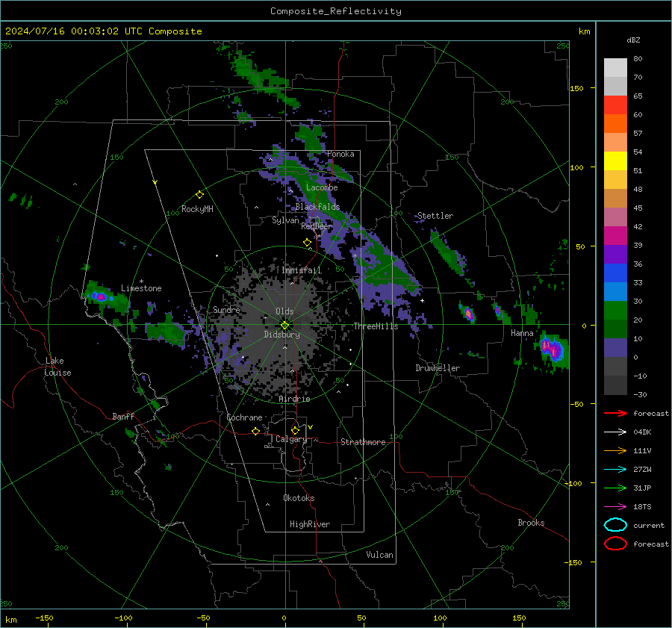Click the Composite_Reflectivity title
Screen dimensions: 672x628
[336, 11]
